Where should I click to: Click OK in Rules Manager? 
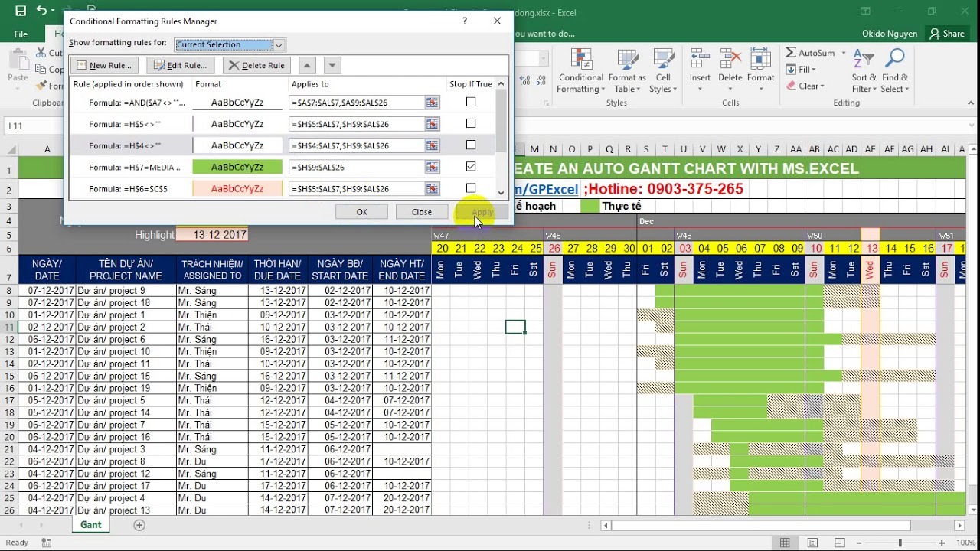point(361,212)
